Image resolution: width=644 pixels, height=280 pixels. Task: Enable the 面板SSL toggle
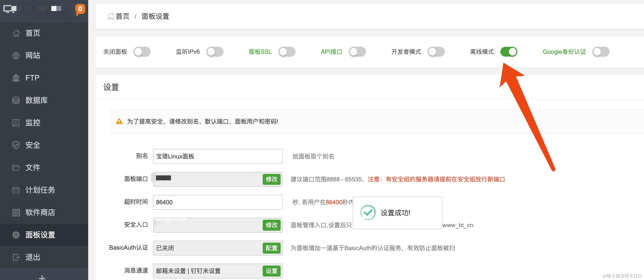[x=287, y=52]
